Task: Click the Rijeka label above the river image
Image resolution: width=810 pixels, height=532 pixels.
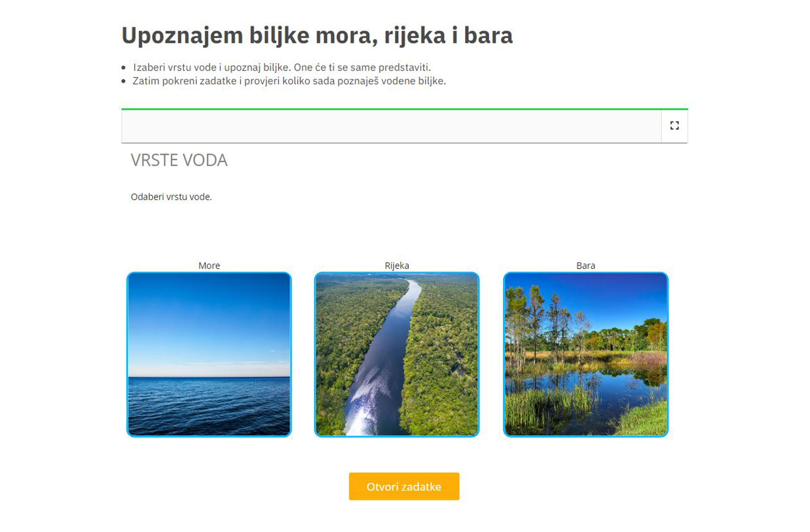Action: click(x=397, y=266)
